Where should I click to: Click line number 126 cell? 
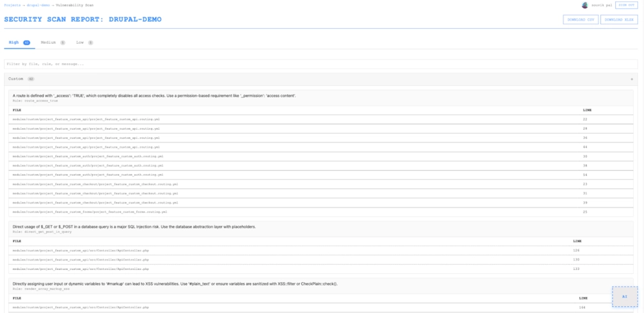pos(576,250)
